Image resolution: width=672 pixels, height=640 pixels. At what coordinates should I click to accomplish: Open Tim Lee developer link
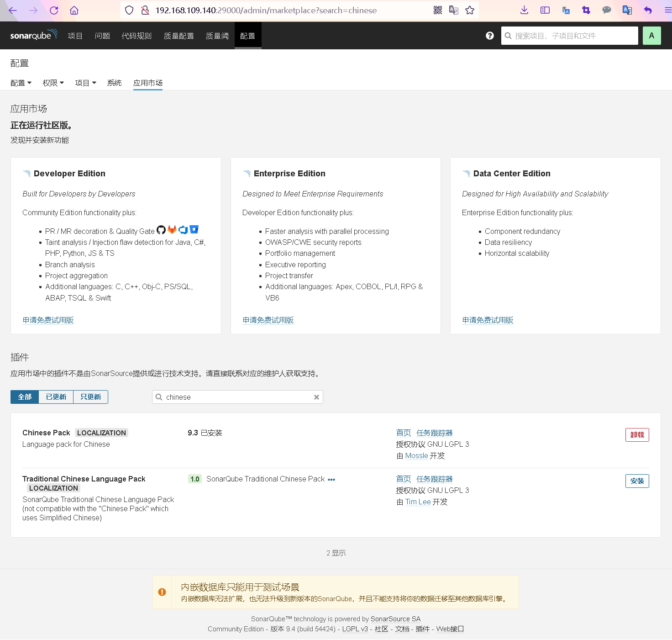pos(418,502)
